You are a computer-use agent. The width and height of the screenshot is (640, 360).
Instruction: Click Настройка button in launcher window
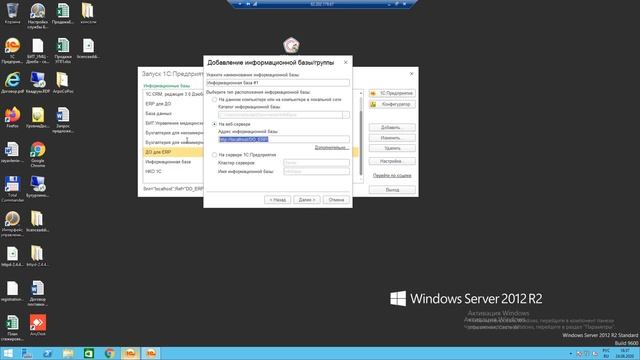pos(392,161)
